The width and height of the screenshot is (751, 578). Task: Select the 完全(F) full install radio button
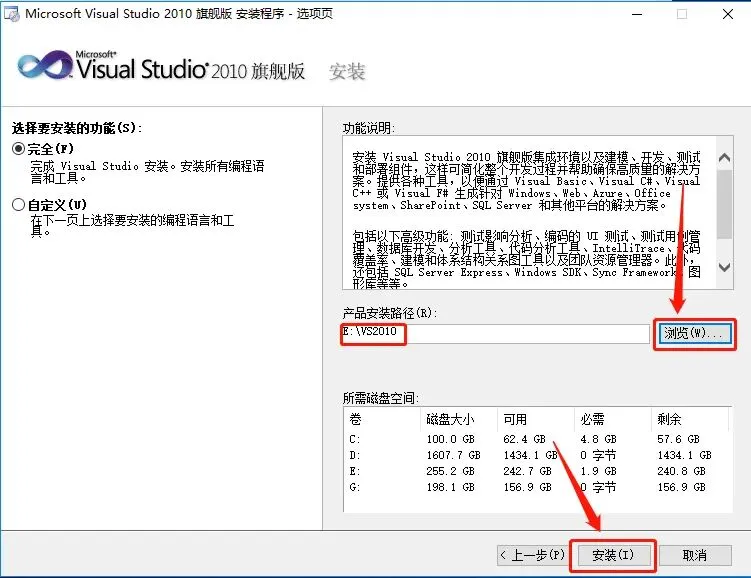(19, 149)
